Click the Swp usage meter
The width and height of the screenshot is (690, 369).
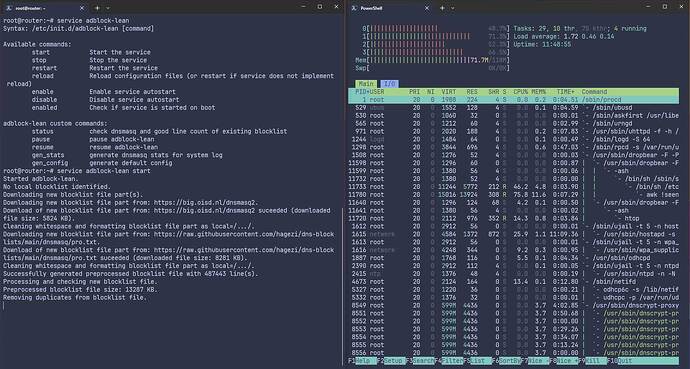coord(433,68)
